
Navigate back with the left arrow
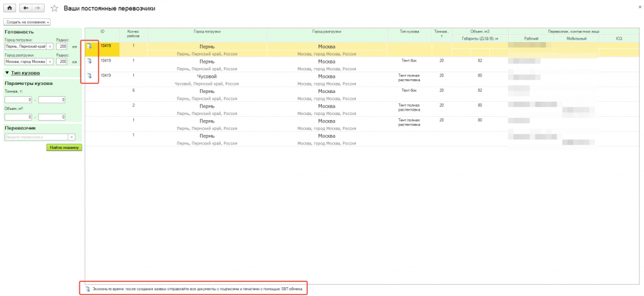(25, 8)
